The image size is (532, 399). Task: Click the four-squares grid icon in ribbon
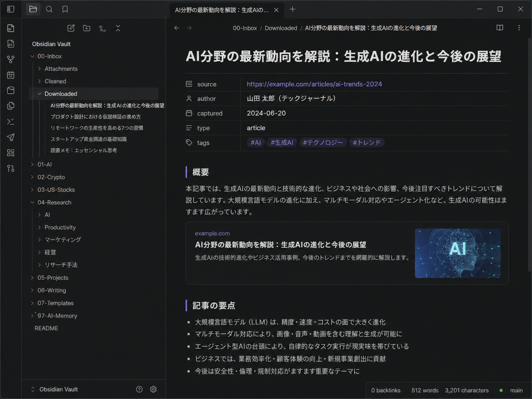click(x=11, y=153)
